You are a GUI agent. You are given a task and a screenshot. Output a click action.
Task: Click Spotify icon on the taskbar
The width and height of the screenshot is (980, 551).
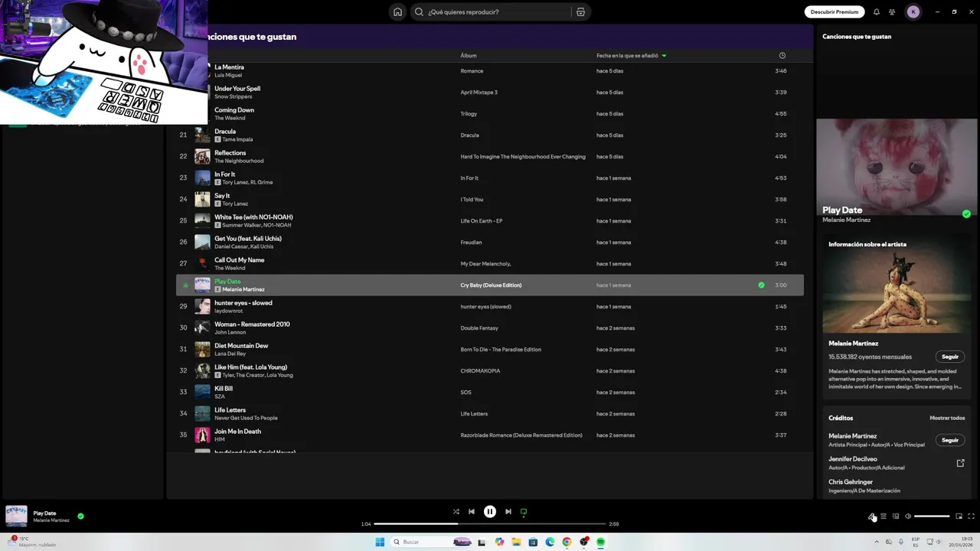point(600,542)
